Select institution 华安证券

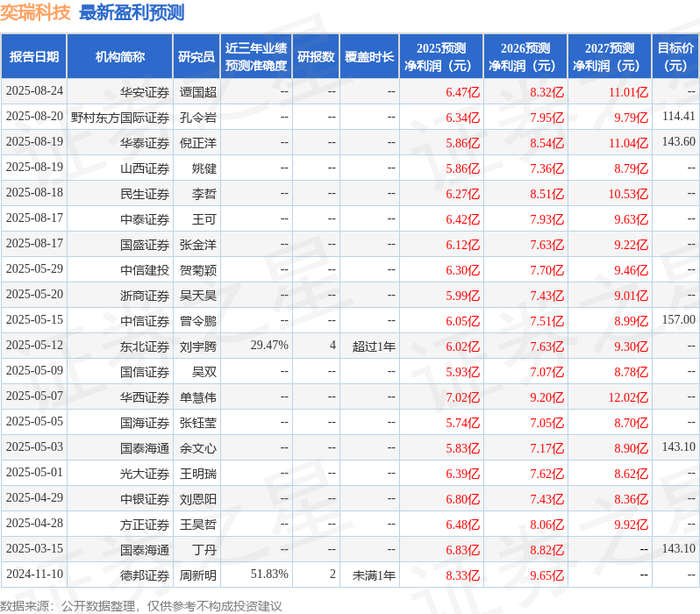pos(145,92)
